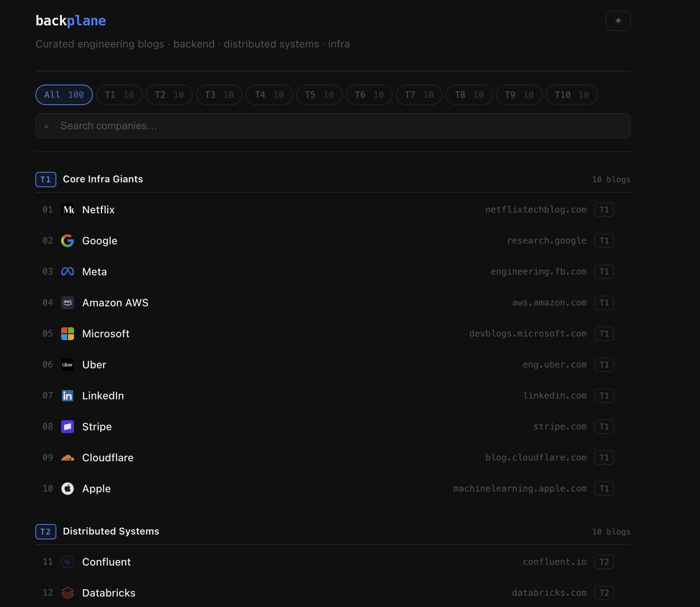700x607 pixels.
Task: Click the T2 badge in Distributed Systems header
Action: point(46,532)
